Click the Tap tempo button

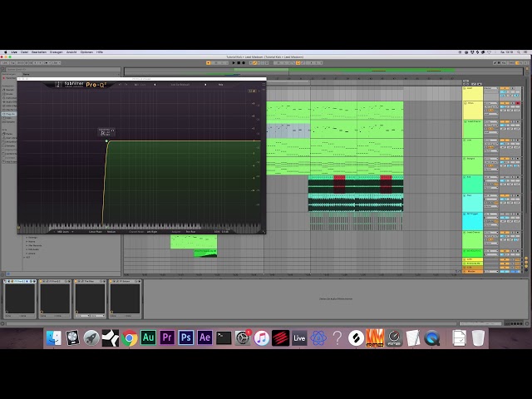[12, 63]
